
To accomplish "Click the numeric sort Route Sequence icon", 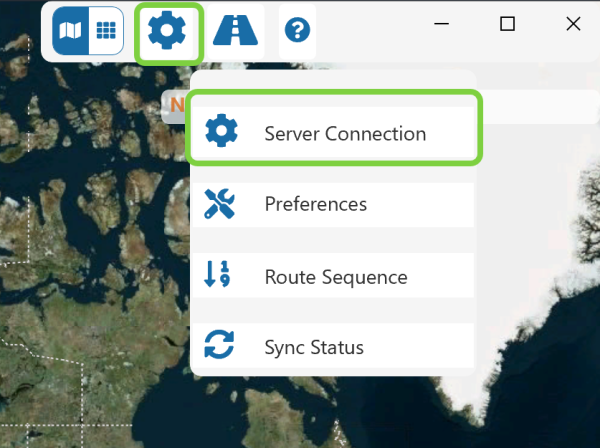I will tap(217, 274).
